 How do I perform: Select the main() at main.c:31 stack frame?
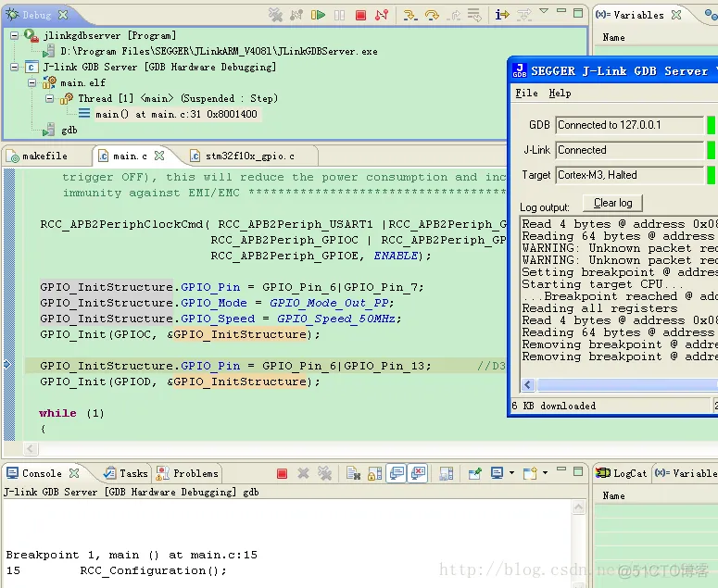click(x=176, y=115)
